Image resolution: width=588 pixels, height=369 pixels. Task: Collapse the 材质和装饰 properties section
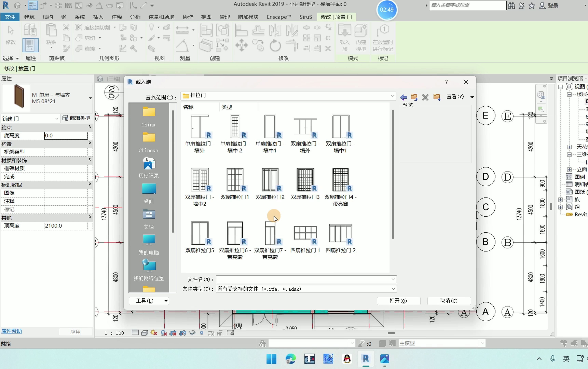90,159
